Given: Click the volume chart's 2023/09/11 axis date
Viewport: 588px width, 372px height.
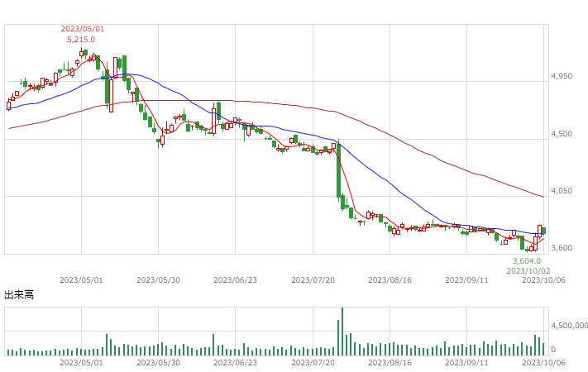Looking at the screenshot, I should click(466, 363).
